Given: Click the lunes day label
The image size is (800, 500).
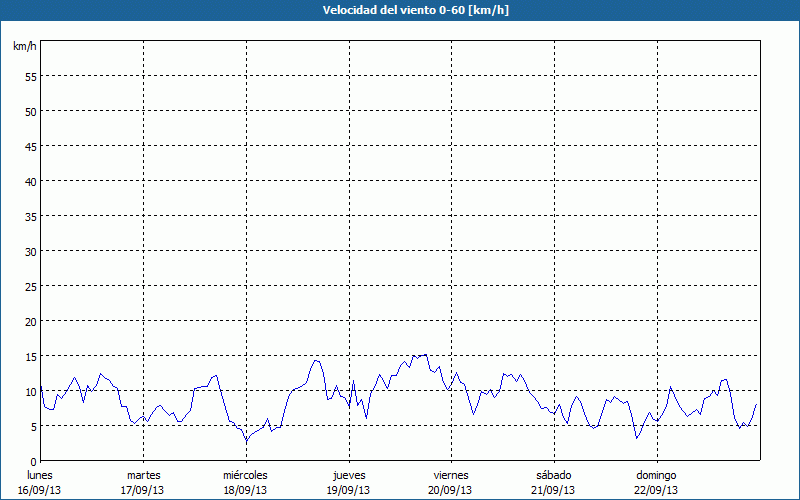Looking at the screenshot, I should [39, 475].
